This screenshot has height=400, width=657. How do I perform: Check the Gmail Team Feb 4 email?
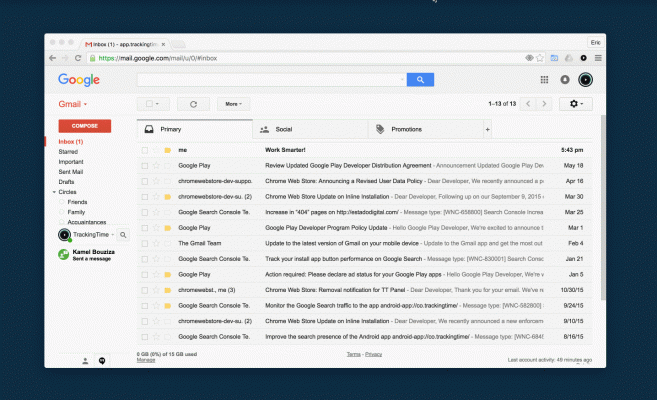[145, 243]
